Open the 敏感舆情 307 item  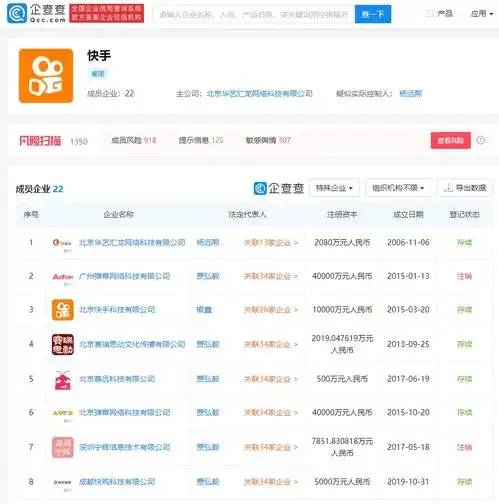(268, 140)
